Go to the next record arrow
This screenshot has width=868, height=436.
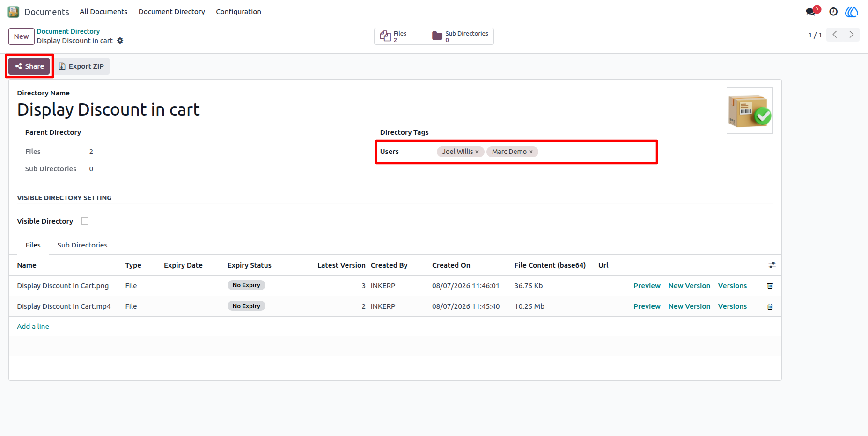coord(852,35)
